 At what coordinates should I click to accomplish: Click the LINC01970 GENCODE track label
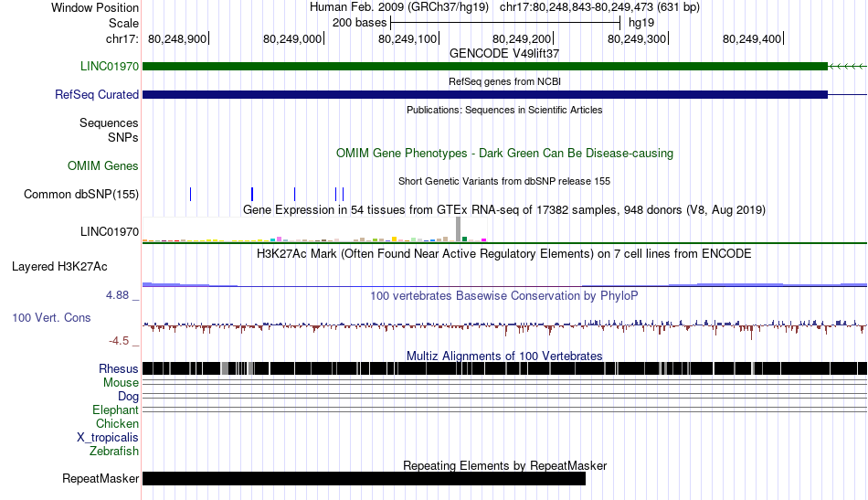pyautogui.click(x=109, y=67)
